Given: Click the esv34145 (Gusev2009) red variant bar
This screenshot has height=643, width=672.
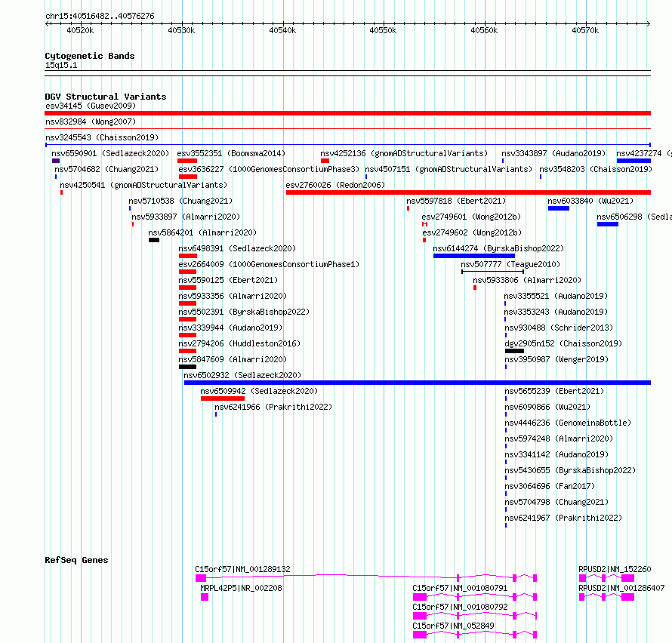Looking at the screenshot, I should (347, 113).
